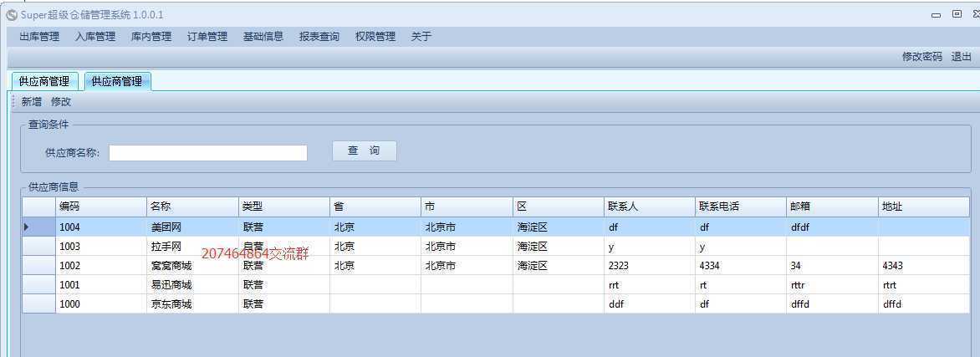Screen dimensions: 980x357
Task: Switch to the first 供应商管理 tab
Action: (44, 81)
